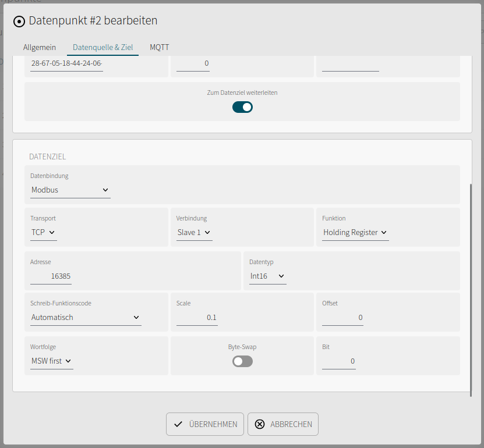The height and width of the screenshot is (448, 484).
Task: Click the datapoint target icon beside the title
Action: point(19,22)
